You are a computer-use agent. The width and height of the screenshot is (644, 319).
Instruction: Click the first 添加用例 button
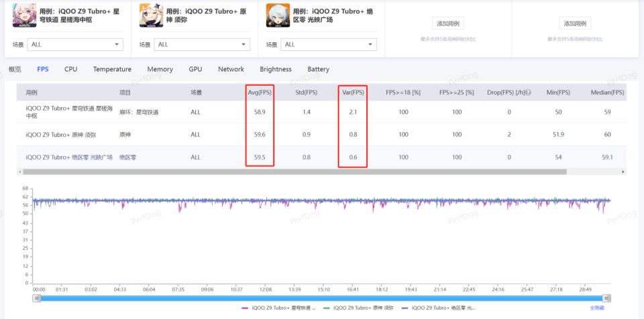pos(448,23)
